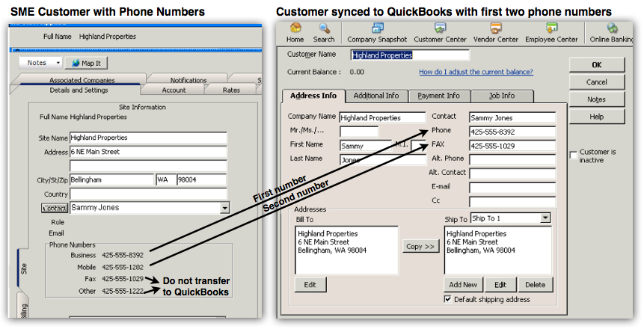Click Mobile number 425-555-1282
The image size is (644, 329).
point(123,267)
